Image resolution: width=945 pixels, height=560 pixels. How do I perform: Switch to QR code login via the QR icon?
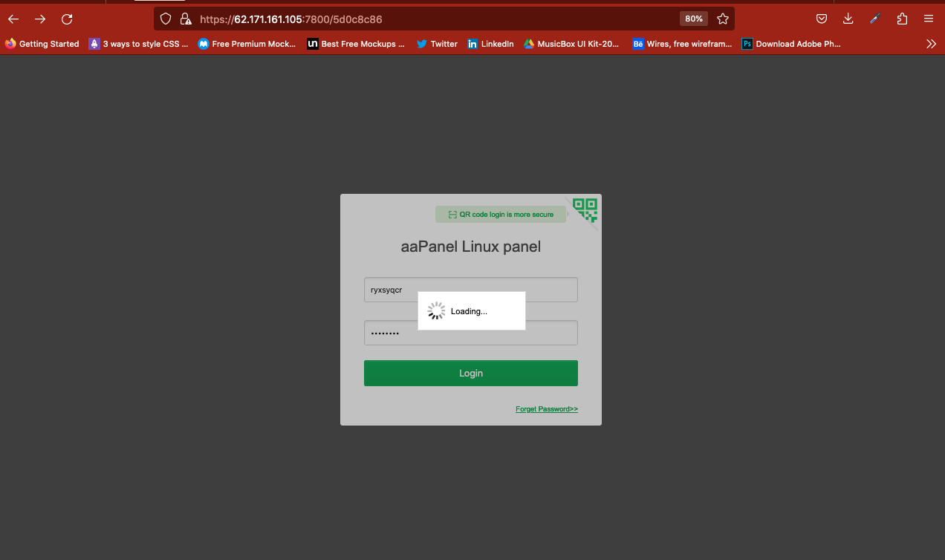click(585, 209)
